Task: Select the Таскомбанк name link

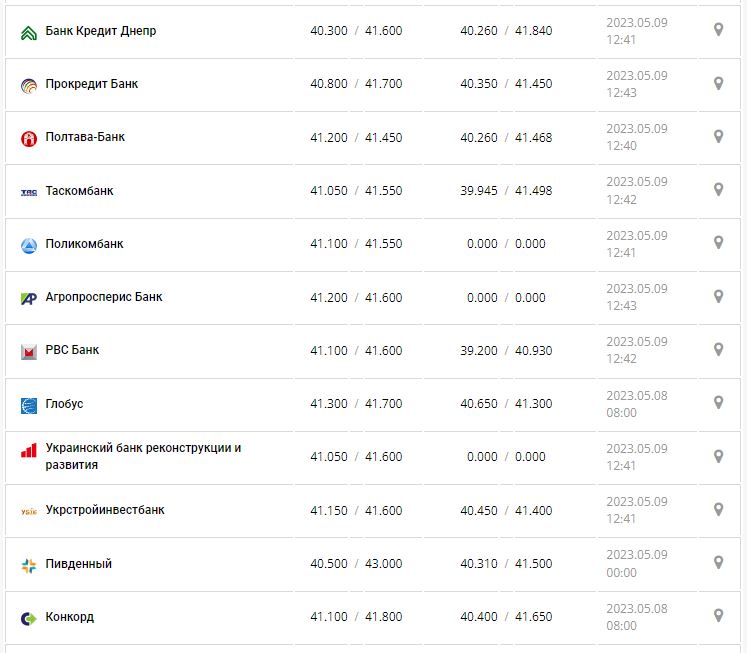Action: [80, 191]
